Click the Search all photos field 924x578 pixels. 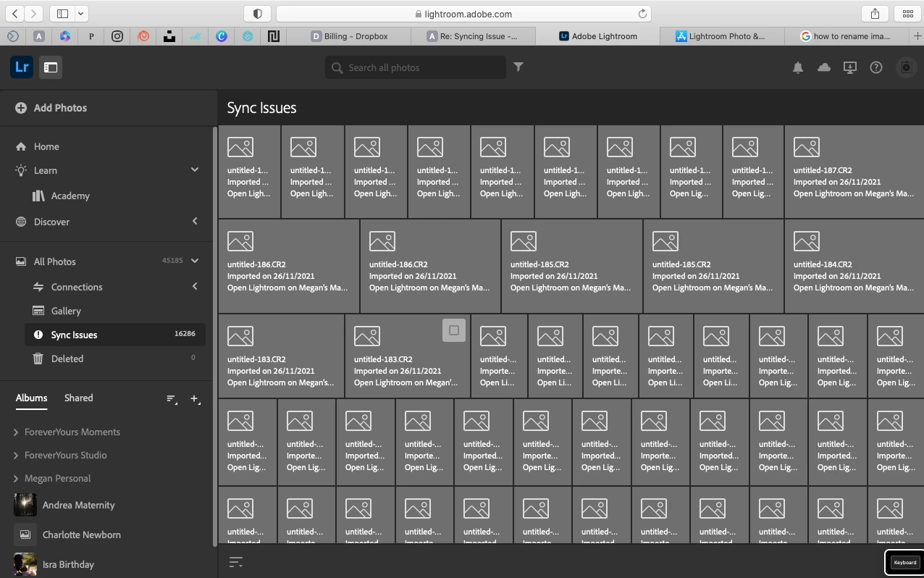(416, 67)
